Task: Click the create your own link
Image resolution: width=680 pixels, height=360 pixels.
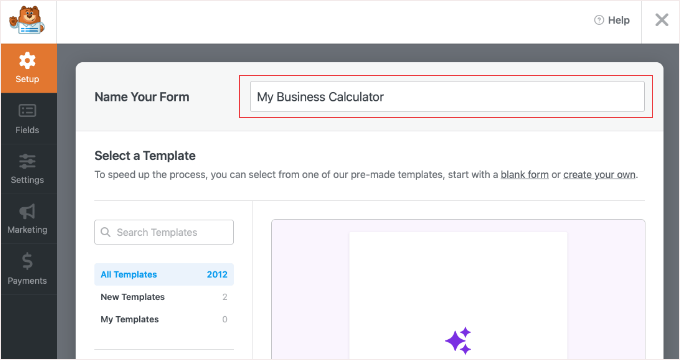Action: 599,175
